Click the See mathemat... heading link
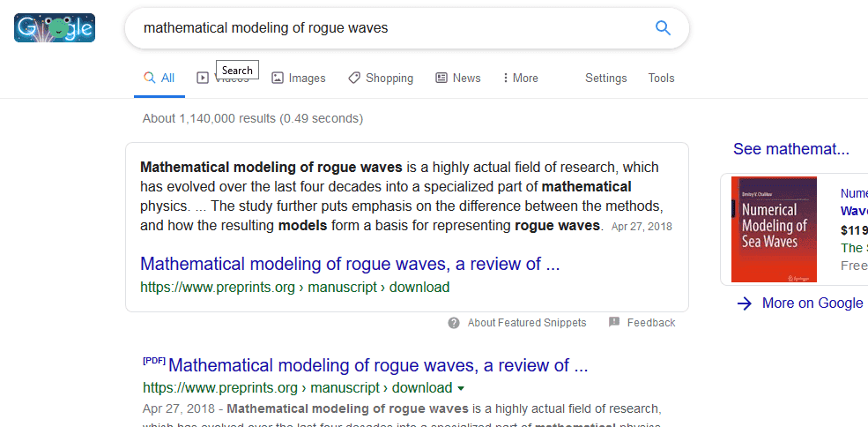The height and width of the screenshot is (427, 868). (x=791, y=149)
